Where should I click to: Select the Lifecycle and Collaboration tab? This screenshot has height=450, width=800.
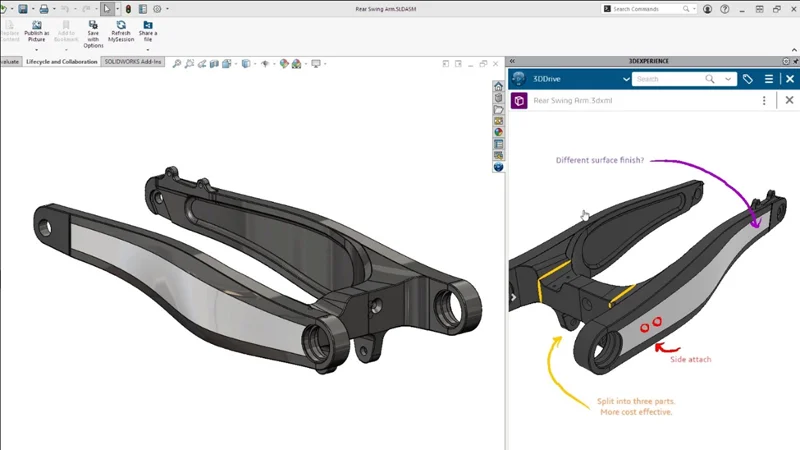(x=62, y=62)
